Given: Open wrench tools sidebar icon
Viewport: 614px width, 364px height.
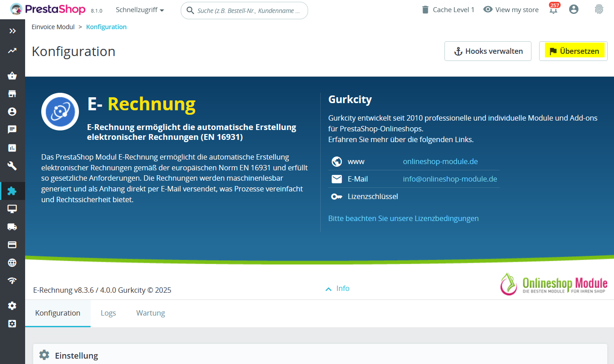Looking at the screenshot, I should [13, 166].
